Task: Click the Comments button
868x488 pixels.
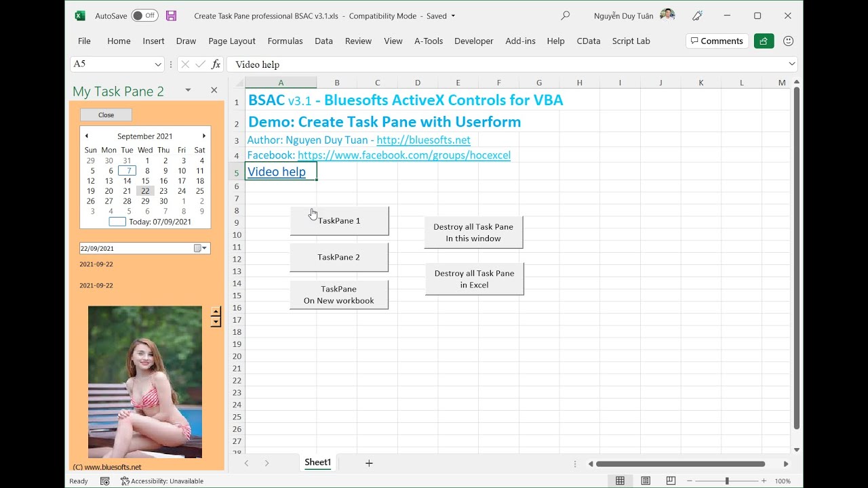Action: (717, 41)
